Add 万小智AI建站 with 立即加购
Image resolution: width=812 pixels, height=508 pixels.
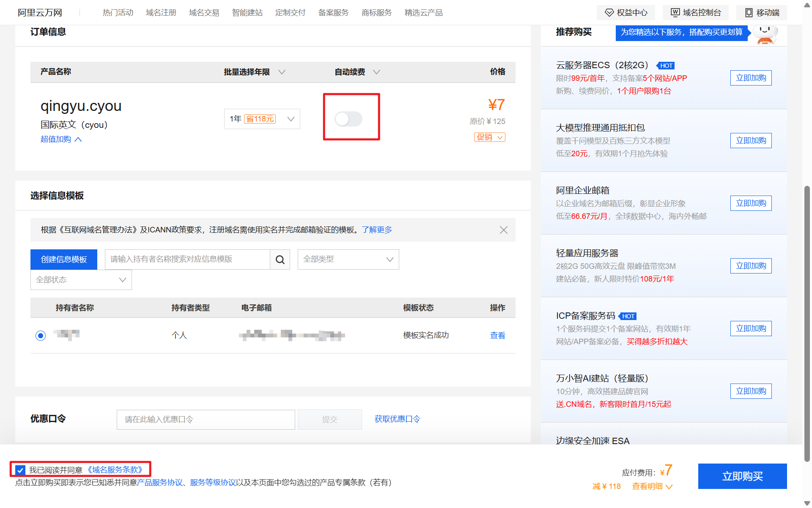tap(751, 391)
